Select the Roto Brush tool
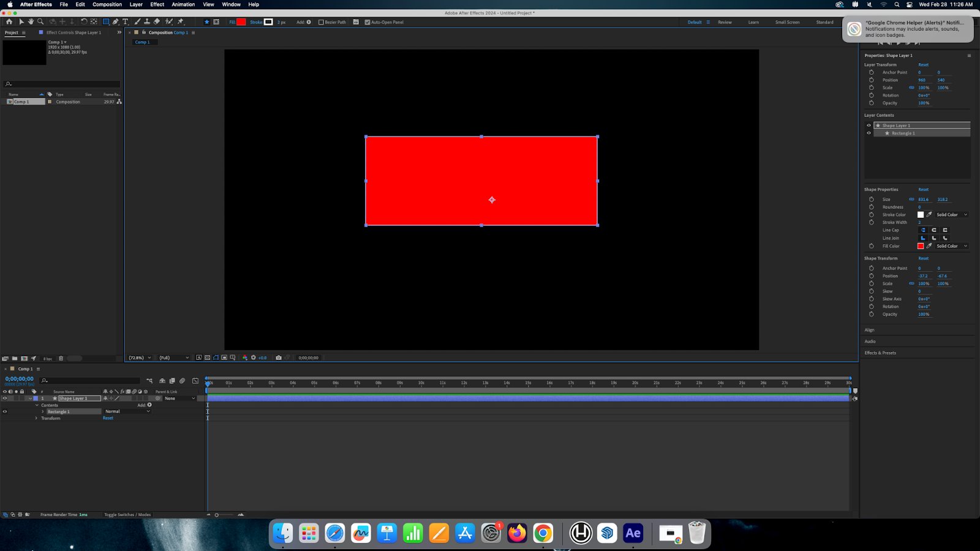The width and height of the screenshot is (980, 551). click(169, 21)
